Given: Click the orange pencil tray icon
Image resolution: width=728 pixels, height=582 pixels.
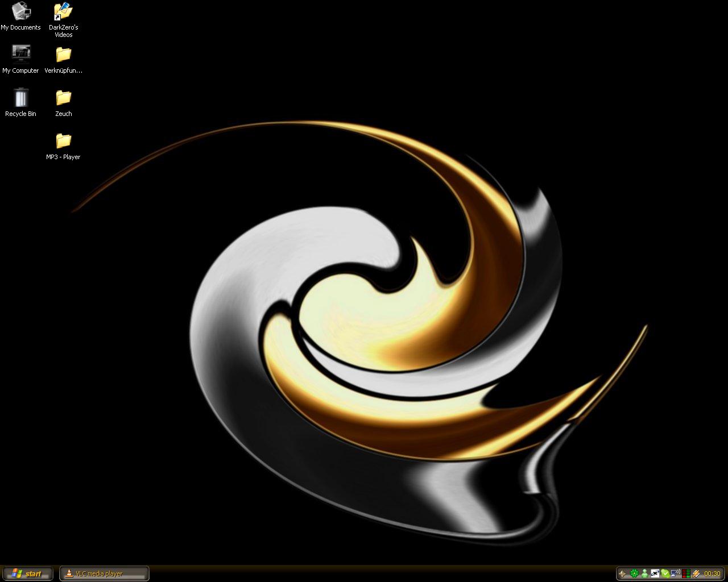Looking at the screenshot, I should click(x=696, y=573).
